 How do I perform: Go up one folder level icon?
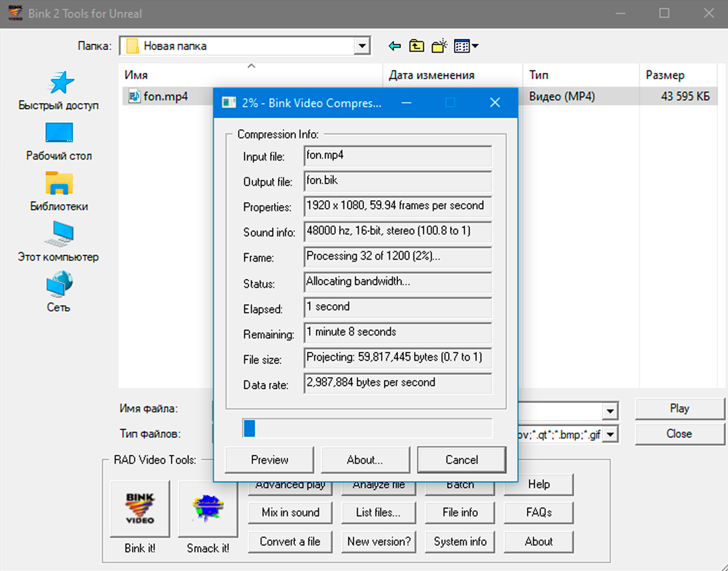416,46
